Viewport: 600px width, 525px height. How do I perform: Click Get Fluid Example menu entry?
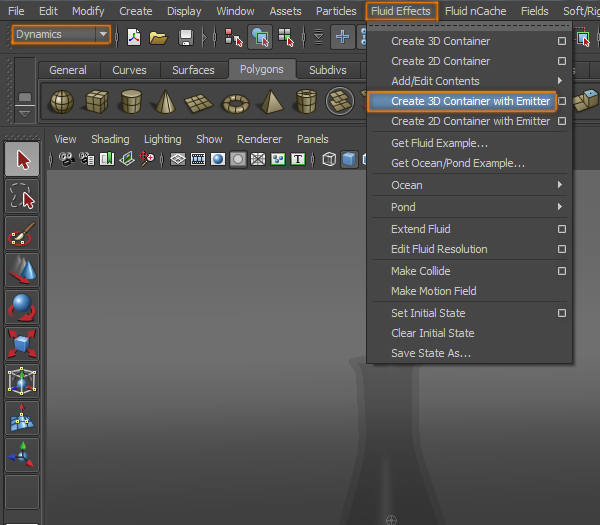439,143
